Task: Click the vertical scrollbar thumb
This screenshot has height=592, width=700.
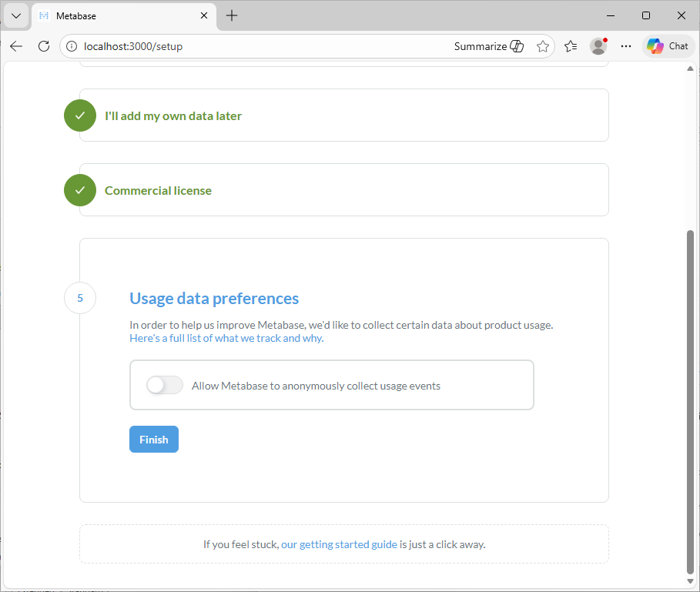Action: click(690, 402)
